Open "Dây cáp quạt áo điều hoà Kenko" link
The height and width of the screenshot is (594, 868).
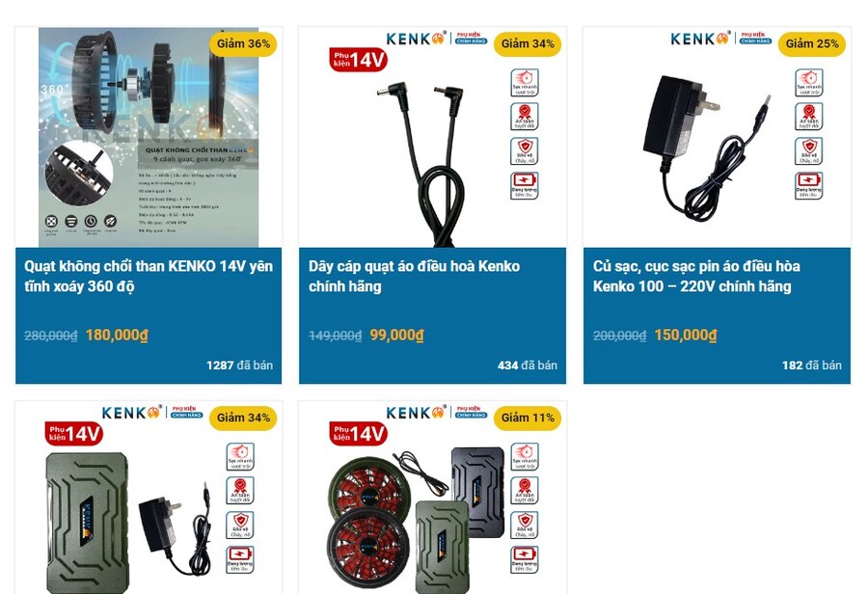click(x=414, y=276)
